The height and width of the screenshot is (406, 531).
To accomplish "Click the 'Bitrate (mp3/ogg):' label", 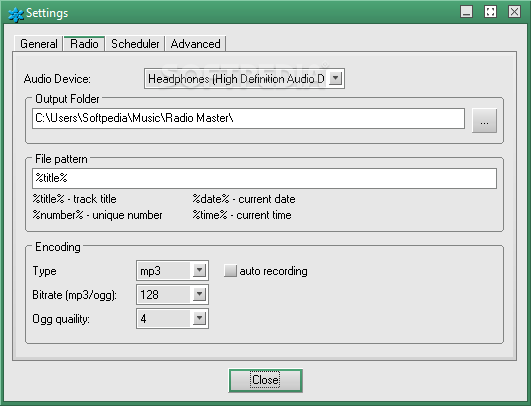I will [75, 295].
